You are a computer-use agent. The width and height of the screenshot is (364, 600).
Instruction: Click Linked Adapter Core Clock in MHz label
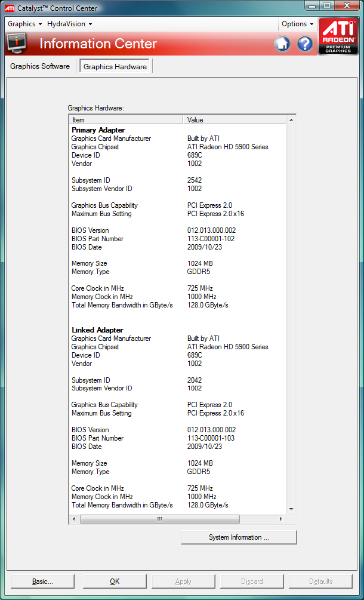coord(97,488)
